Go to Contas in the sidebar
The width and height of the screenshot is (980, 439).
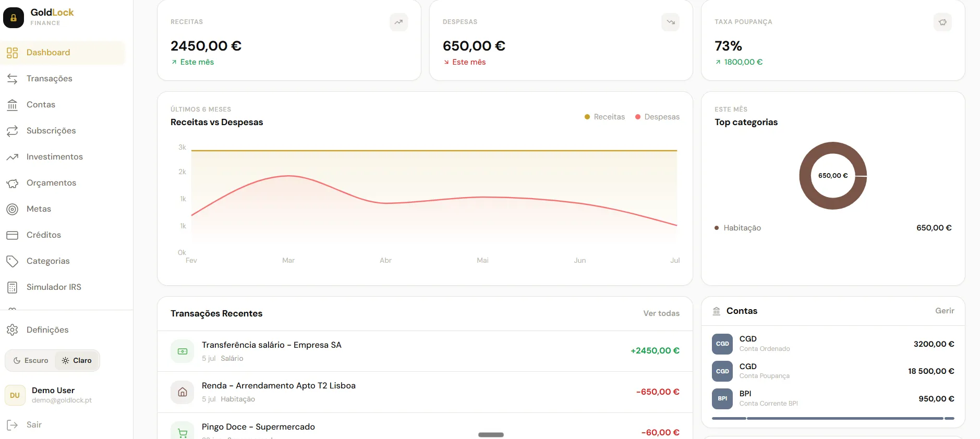[x=63, y=105]
